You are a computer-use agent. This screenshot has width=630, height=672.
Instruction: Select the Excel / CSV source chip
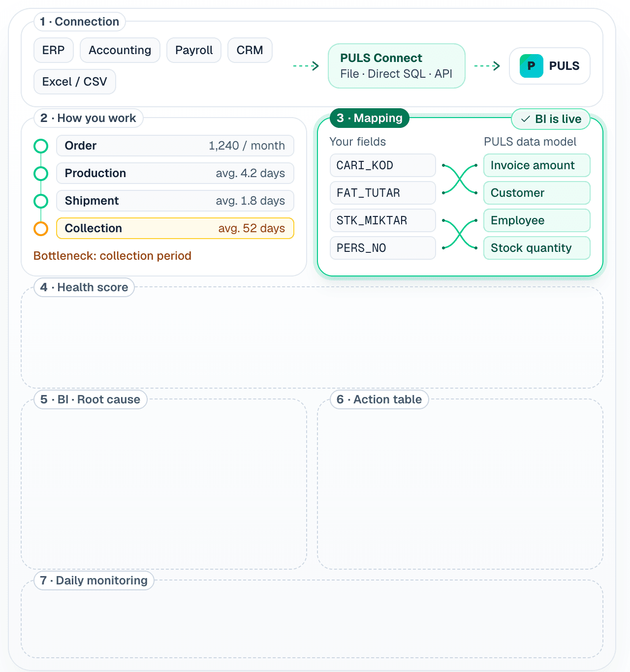point(75,82)
